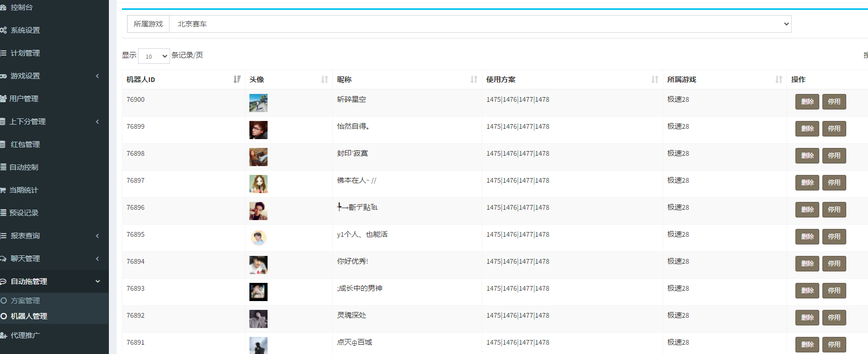Click sort icon in 昵称 column header

tap(474, 79)
